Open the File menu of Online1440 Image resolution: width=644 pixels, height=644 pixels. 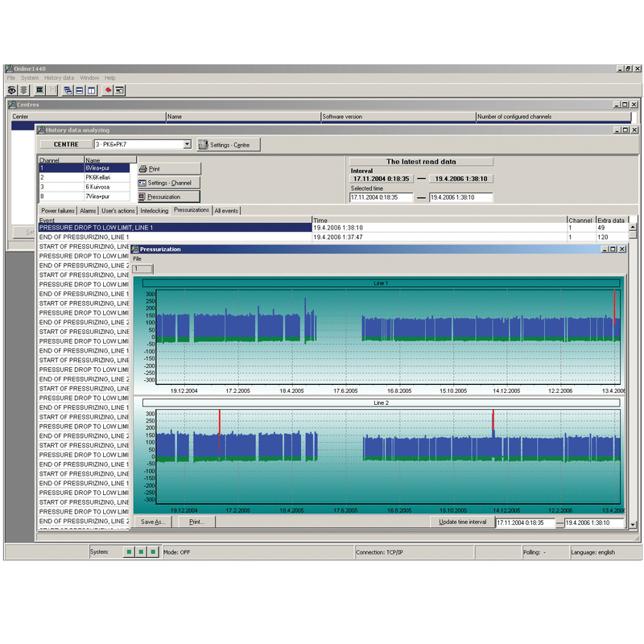coord(11,77)
